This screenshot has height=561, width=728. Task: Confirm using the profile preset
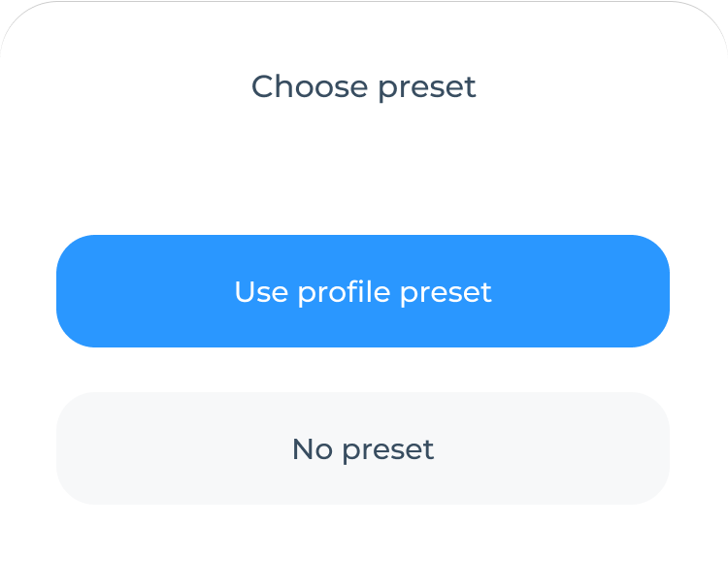pyautogui.click(x=363, y=291)
